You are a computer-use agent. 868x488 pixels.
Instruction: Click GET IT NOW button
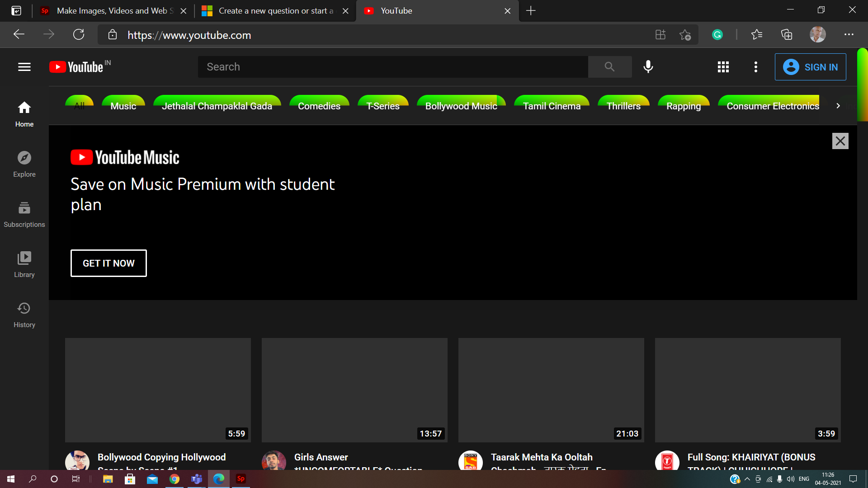point(108,263)
